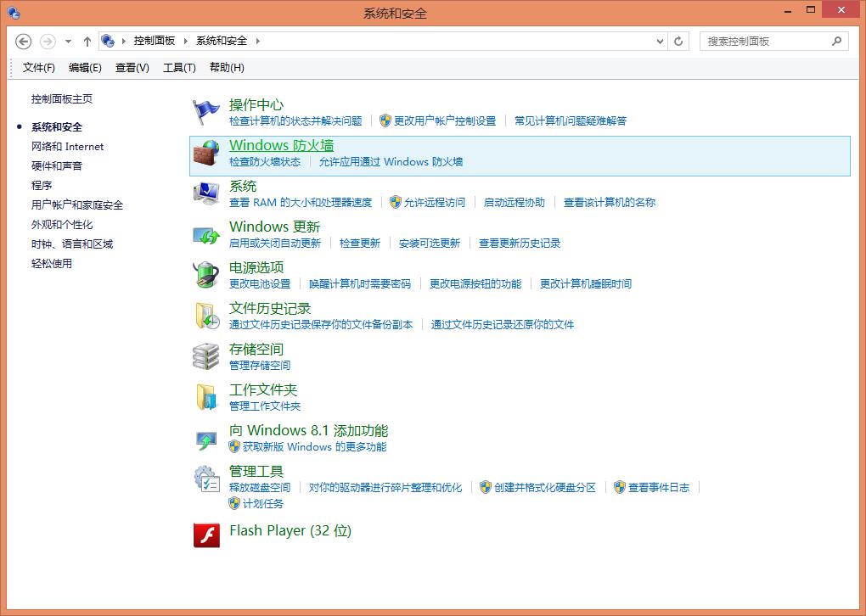Click the Windows 防火墙 brick wall icon

(x=205, y=151)
